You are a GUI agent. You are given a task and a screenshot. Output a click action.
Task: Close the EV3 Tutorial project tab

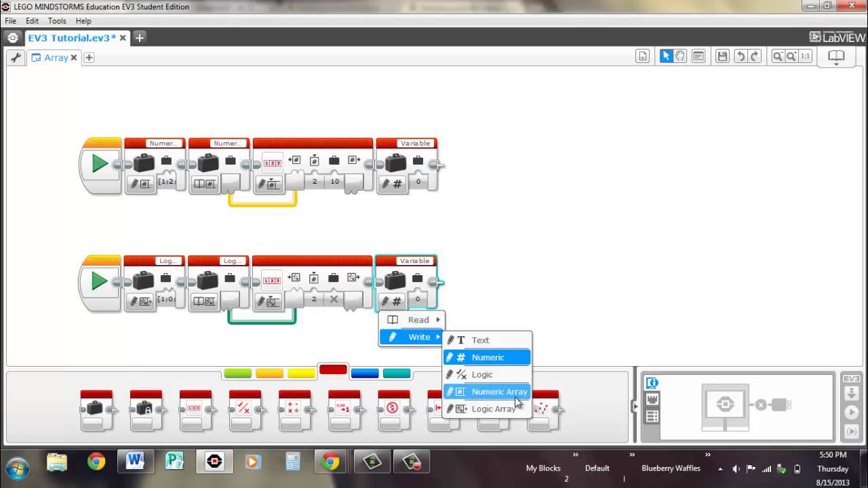[x=123, y=38]
